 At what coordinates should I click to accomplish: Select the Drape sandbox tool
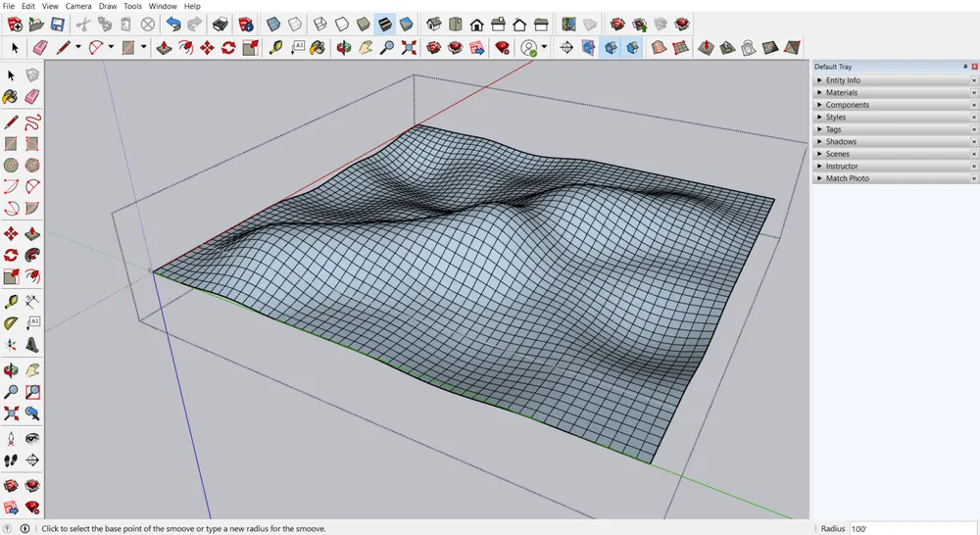coord(749,47)
